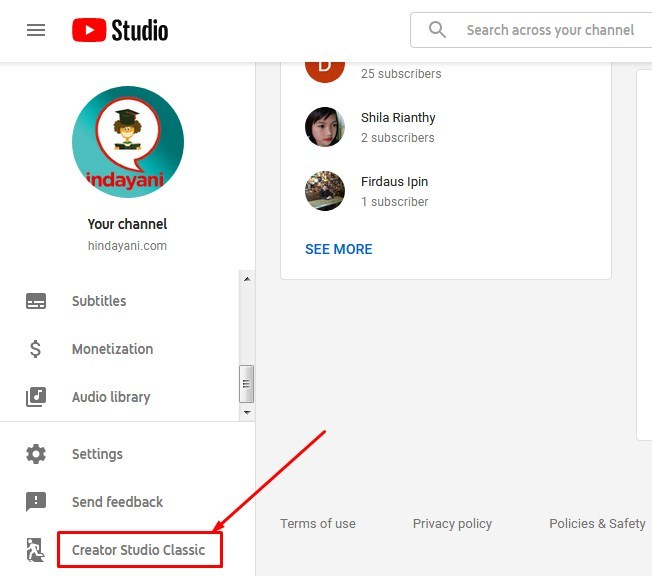Click the Creator Studio Classic exit icon
The width and height of the screenshot is (652, 576).
35,550
